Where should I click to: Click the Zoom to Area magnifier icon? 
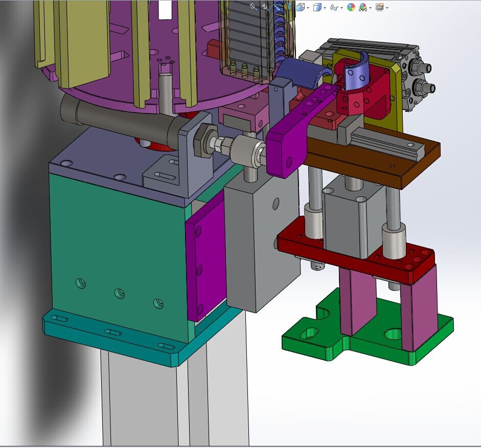pos(266,7)
